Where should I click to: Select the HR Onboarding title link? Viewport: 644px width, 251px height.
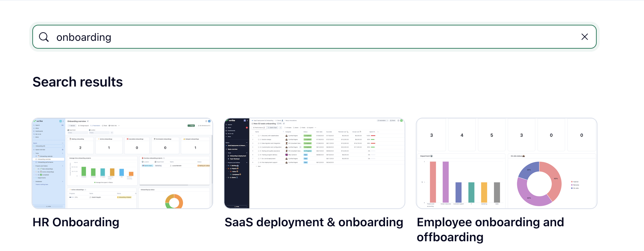(76, 222)
